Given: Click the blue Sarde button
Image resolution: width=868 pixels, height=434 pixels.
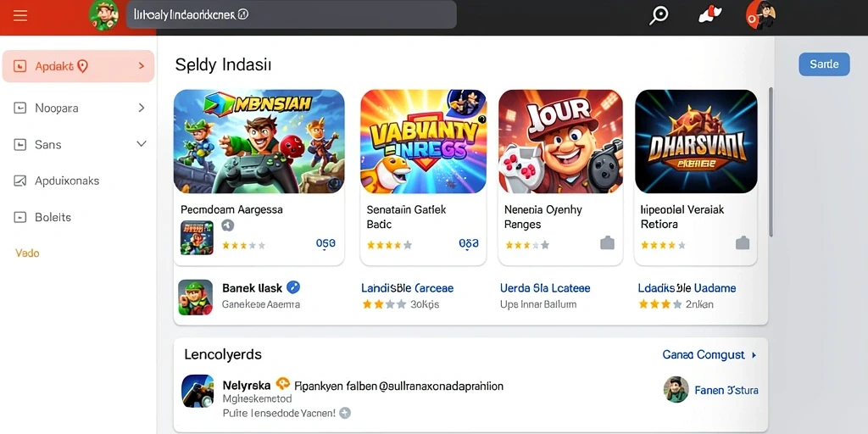Looking at the screenshot, I should [824, 64].
